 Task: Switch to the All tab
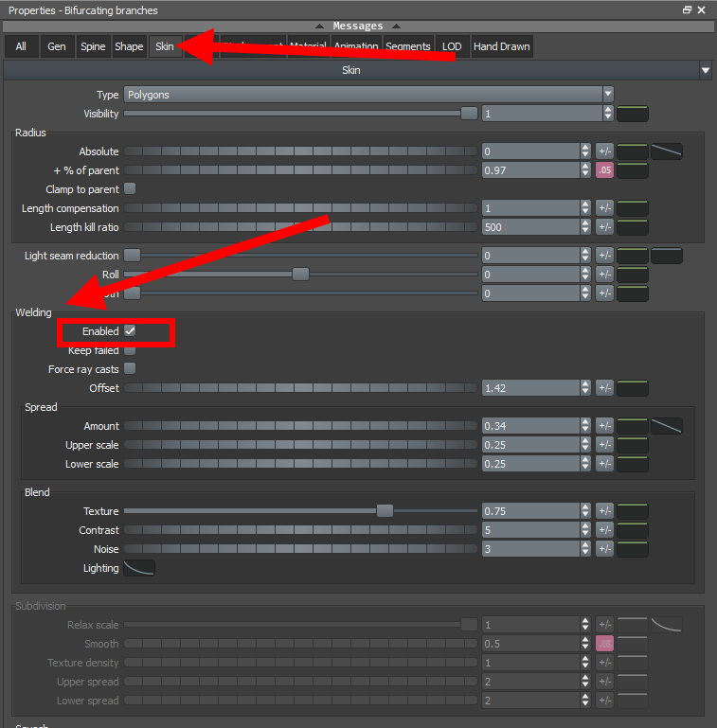(x=22, y=46)
